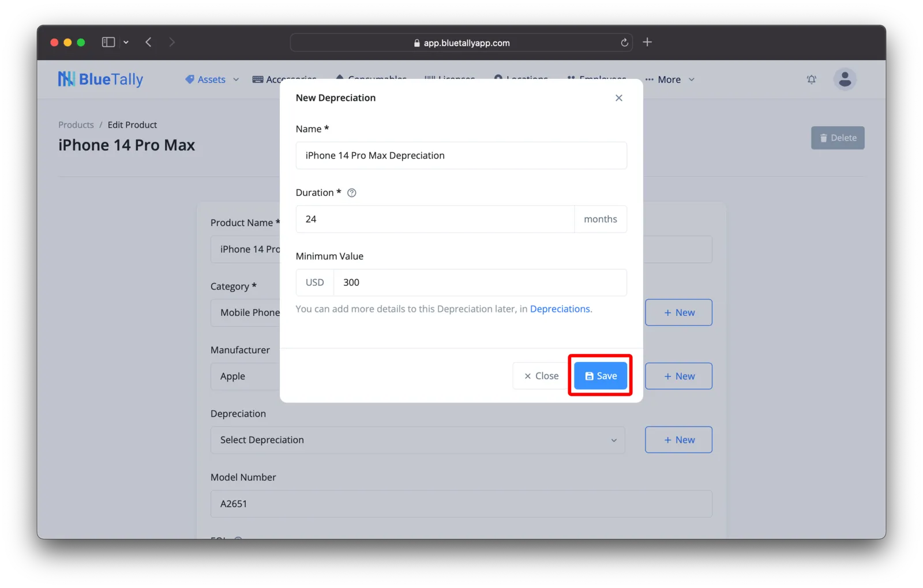Expand the More menu chevron
The width and height of the screenshot is (923, 588).
(692, 80)
